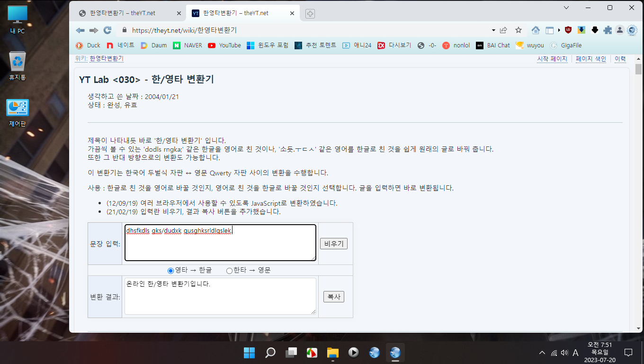This screenshot has width=644, height=364.
Task: Open 내 PC desktop icon
Action: tap(18, 20)
